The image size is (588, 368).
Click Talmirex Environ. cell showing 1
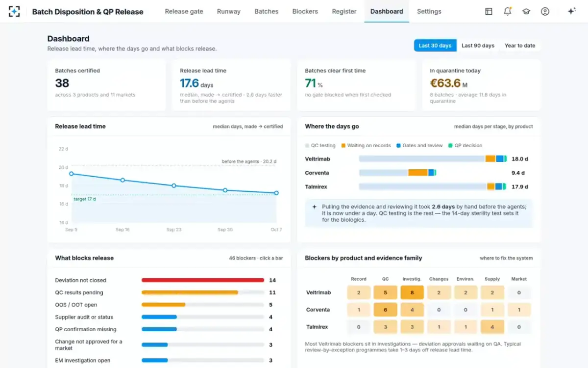pyautogui.click(x=465, y=327)
